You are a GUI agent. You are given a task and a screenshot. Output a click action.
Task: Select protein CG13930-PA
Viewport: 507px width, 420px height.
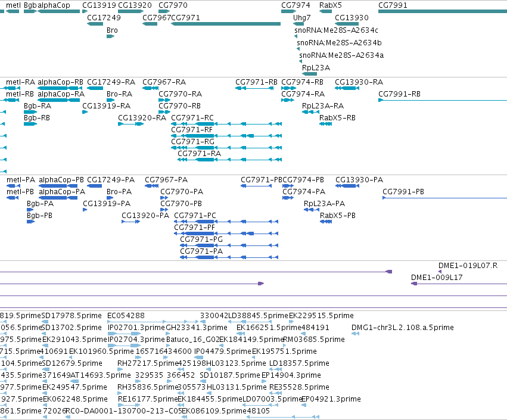point(359,180)
